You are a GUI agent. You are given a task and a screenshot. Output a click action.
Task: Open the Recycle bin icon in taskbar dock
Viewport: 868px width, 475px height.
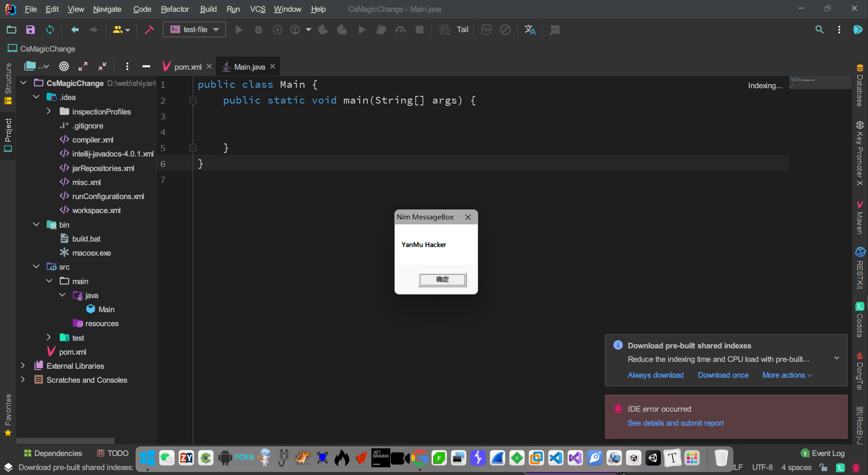[x=721, y=458]
